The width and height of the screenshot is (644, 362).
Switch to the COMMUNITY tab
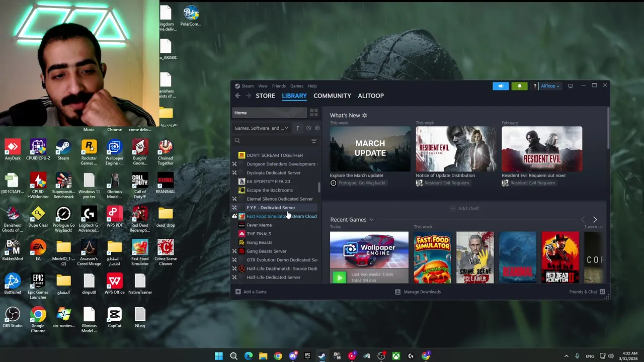[332, 96]
